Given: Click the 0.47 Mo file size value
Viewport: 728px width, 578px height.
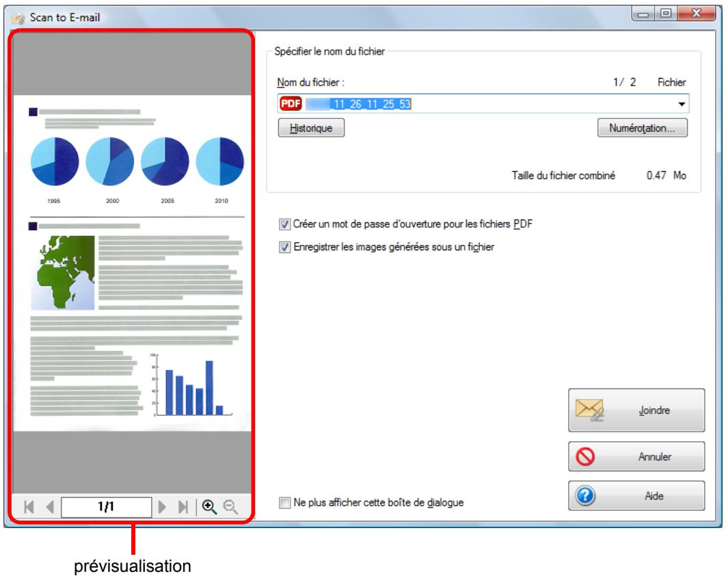Looking at the screenshot, I should 666,176.
